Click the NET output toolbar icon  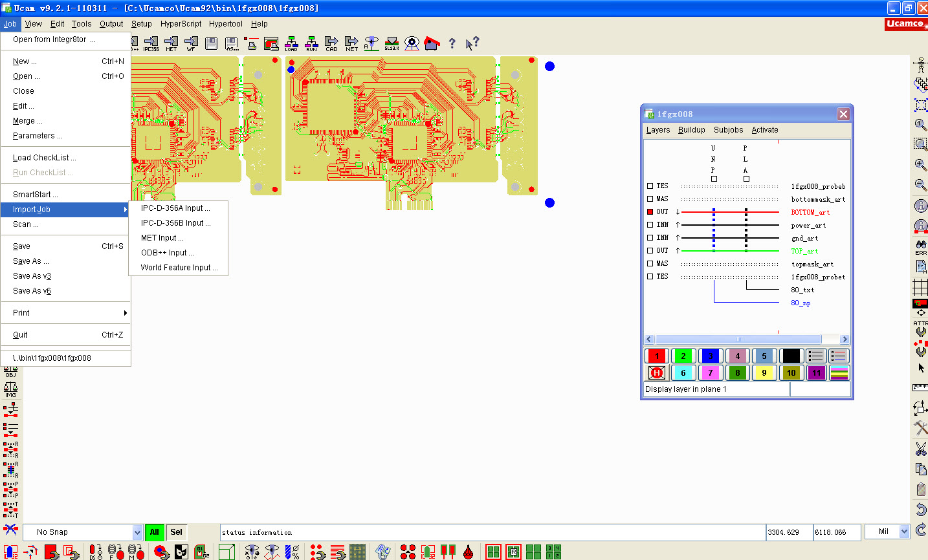click(351, 43)
